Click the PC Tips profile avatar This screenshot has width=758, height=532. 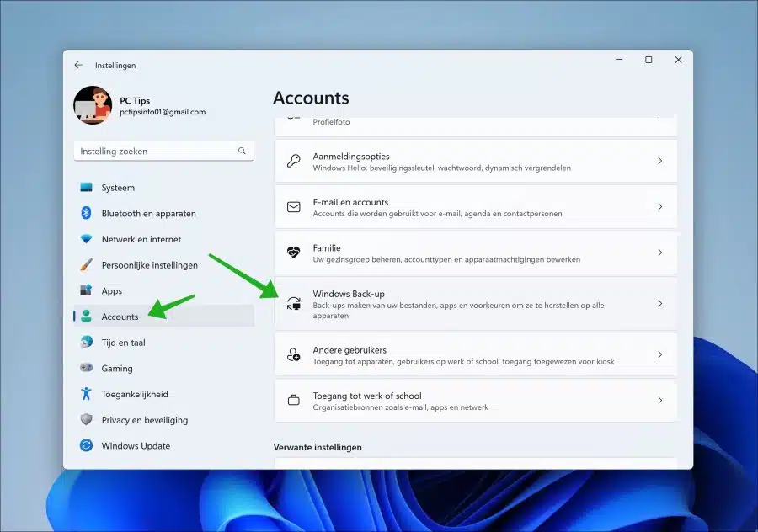93,105
